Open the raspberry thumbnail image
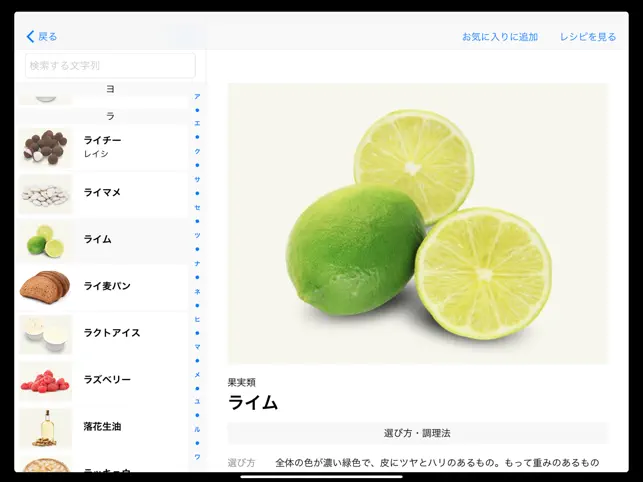The image size is (643, 482). click(45, 381)
